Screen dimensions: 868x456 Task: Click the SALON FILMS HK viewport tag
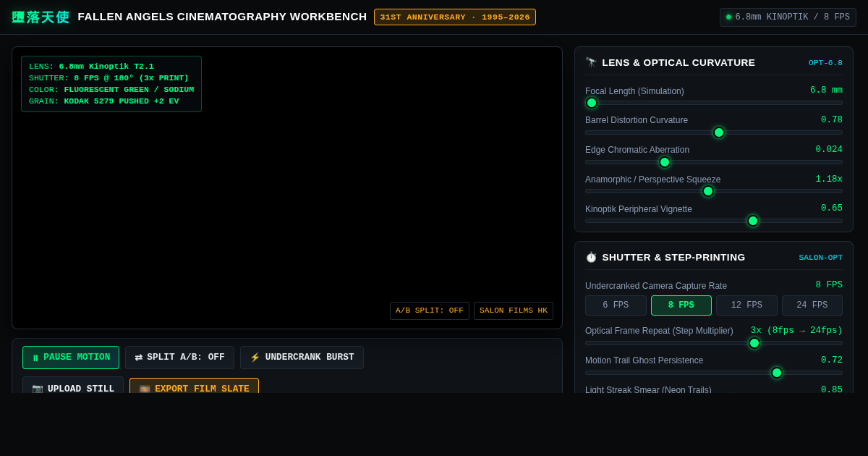click(514, 311)
